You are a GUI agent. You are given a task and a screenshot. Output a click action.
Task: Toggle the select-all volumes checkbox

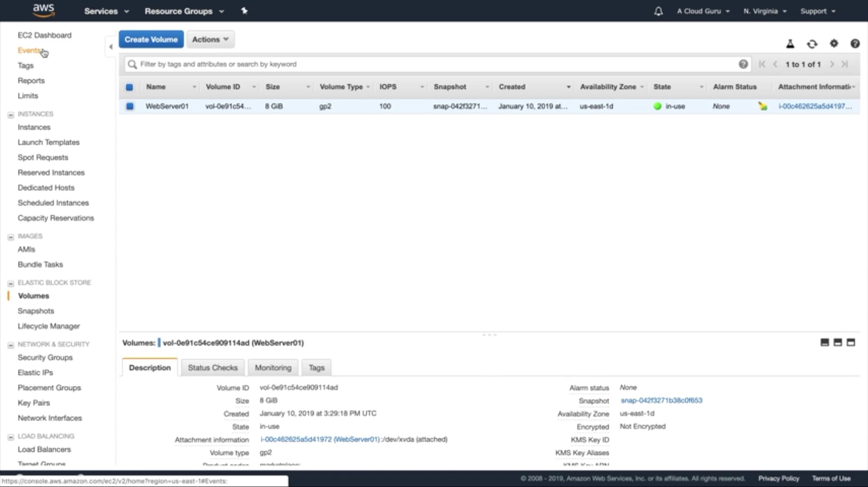[x=129, y=87]
